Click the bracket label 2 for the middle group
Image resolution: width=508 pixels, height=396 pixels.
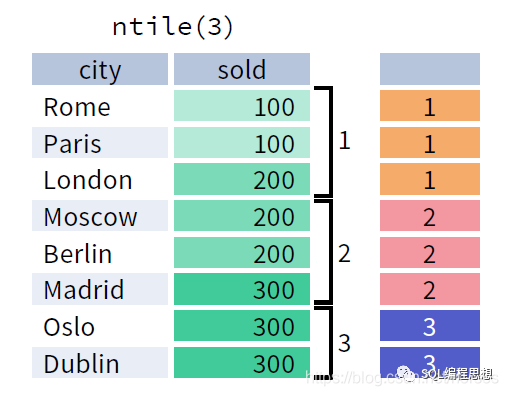(x=344, y=253)
